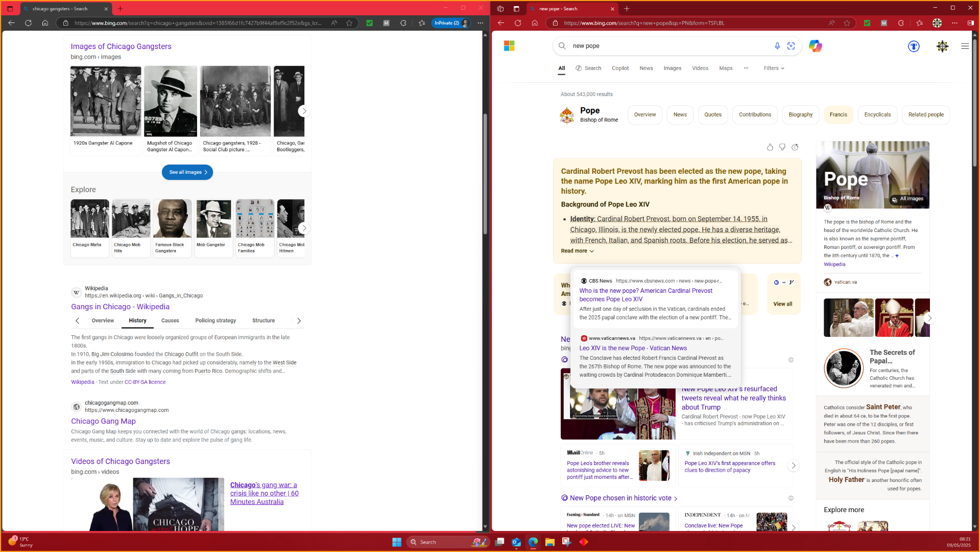Go Home in left Edge window

coord(45,23)
